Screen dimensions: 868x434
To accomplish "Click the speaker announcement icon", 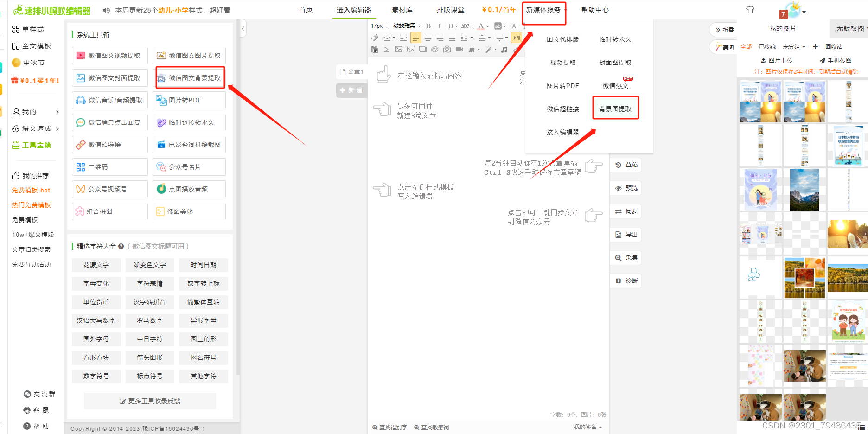I will (106, 10).
